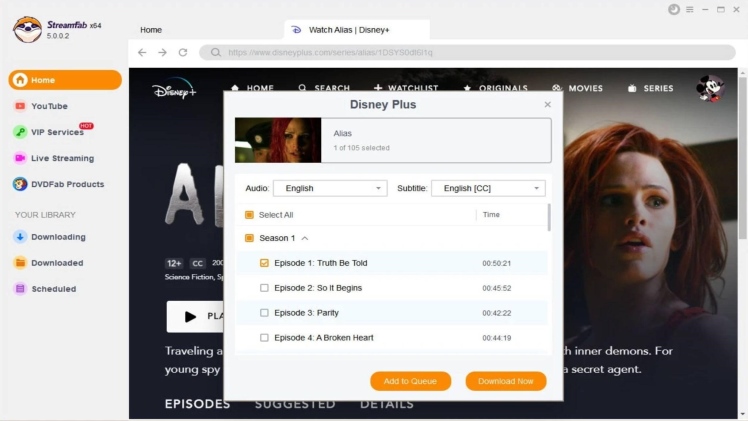Screen dimensions: 748x421
Task: Click the Add to Queue button
Action: tap(410, 381)
